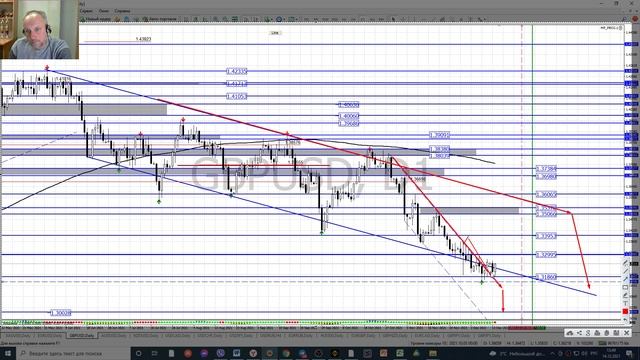Switch to the GBPUSD,Daily chart tab
Screen dimensions: 640x360
point(82,336)
